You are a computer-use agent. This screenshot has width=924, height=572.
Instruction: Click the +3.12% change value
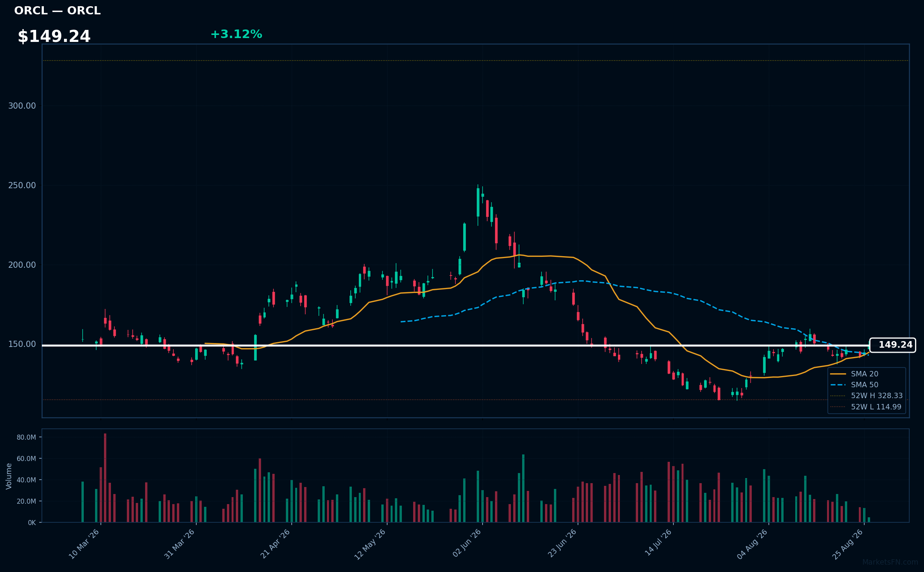coord(236,34)
